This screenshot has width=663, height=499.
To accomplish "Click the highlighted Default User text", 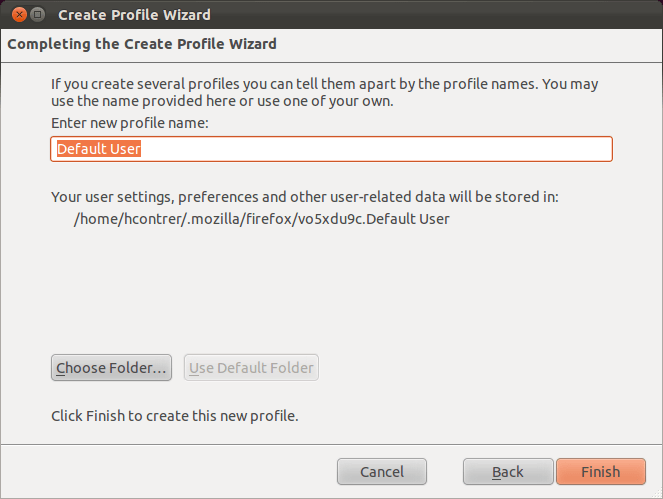I will pos(99,149).
